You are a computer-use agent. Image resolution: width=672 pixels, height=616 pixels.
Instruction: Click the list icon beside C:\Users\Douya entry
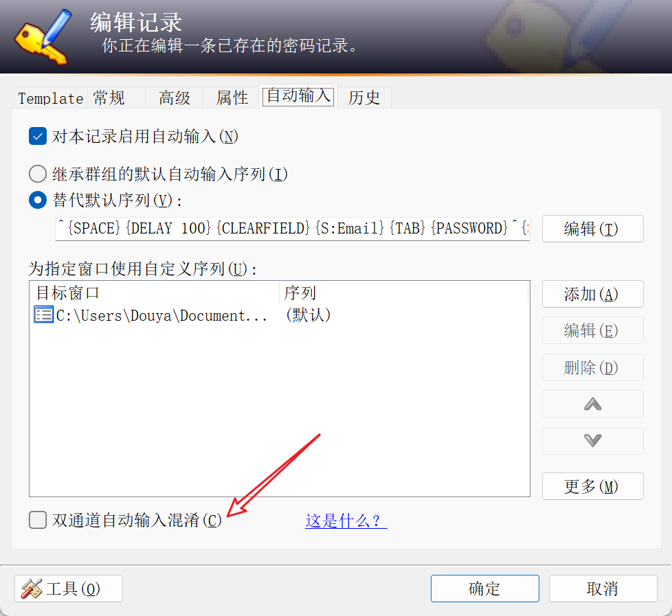point(43,315)
